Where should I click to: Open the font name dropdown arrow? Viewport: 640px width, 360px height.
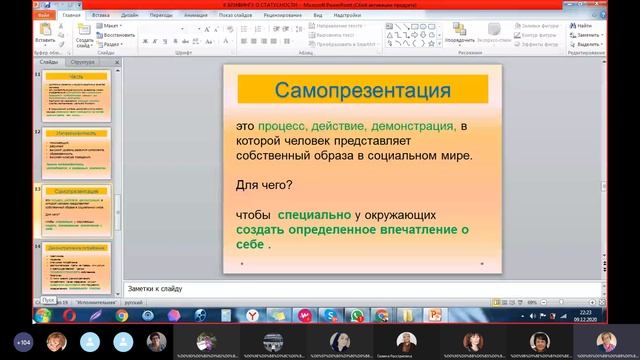pos(182,29)
